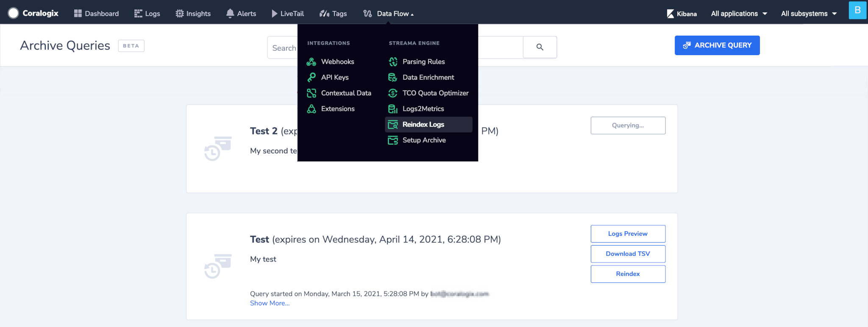Image resolution: width=868 pixels, height=327 pixels.
Task: Click the Setup Archive icon
Action: click(393, 140)
